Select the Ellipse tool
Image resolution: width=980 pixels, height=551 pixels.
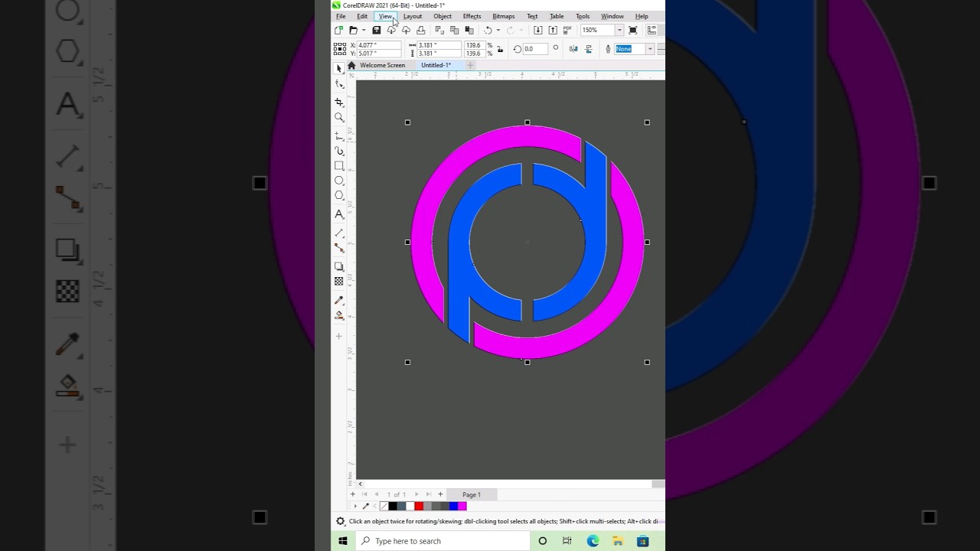point(339,181)
